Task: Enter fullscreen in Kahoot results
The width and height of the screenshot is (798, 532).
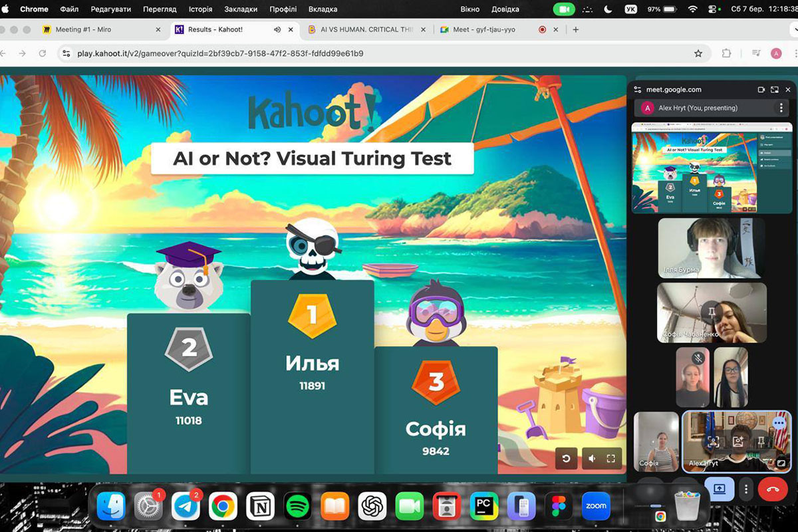Action: (x=611, y=458)
